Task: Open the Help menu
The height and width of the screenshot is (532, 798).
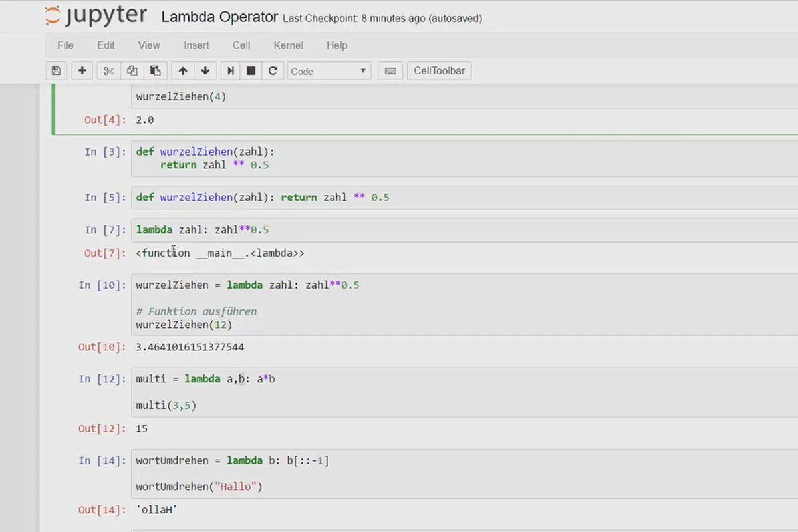Action: click(x=337, y=45)
